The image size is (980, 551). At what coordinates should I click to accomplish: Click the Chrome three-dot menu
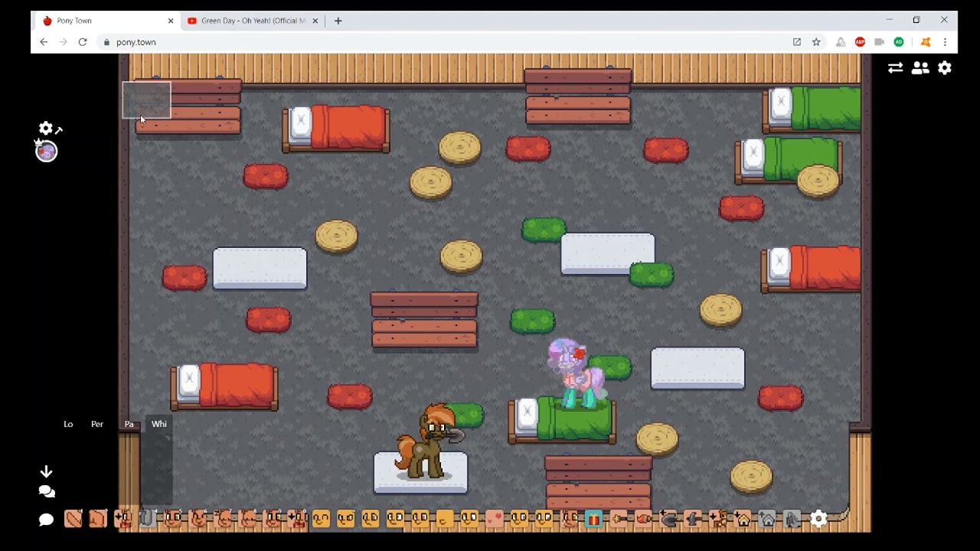945,42
